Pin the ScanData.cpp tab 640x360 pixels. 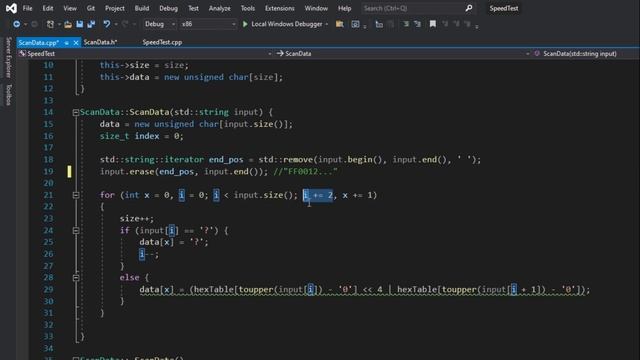click(x=67, y=42)
